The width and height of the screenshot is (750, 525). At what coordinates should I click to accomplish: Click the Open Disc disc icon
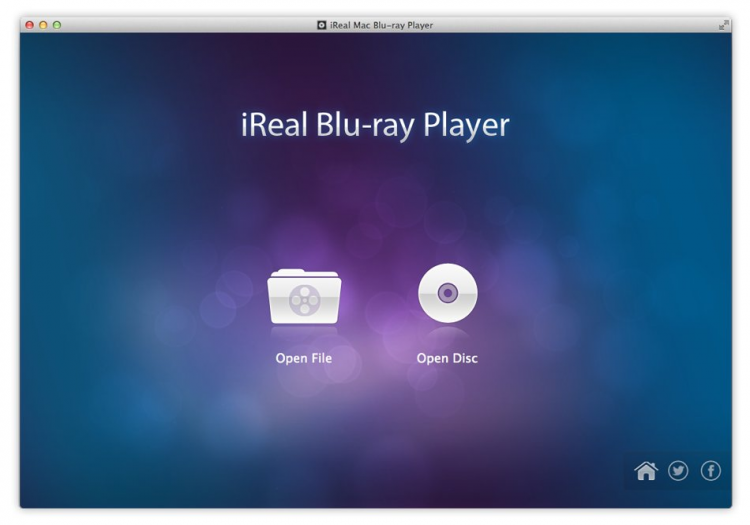448,293
